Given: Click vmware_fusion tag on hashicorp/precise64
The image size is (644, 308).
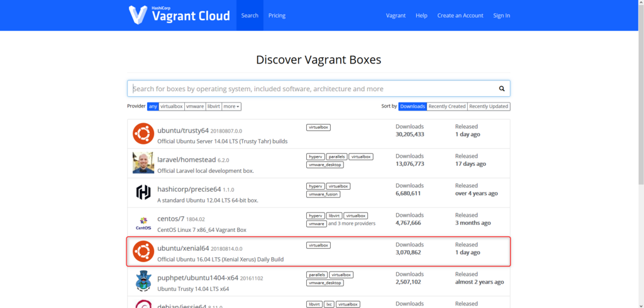Looking at the screenshot, I should coord(323,194).
